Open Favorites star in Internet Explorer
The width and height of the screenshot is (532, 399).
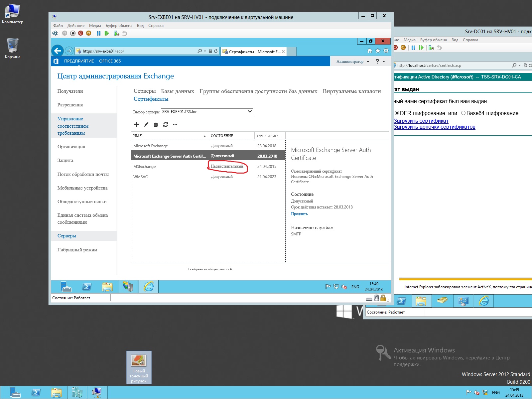point(378,51)
